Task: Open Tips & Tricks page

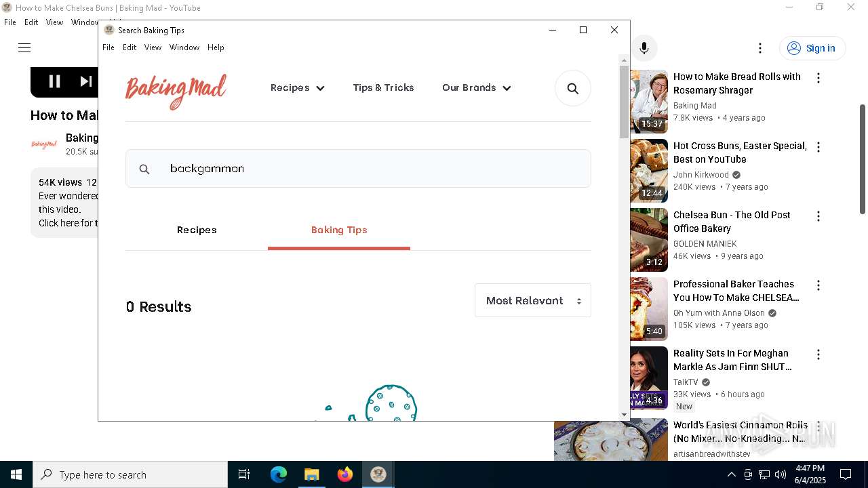Action: (383, 88)
